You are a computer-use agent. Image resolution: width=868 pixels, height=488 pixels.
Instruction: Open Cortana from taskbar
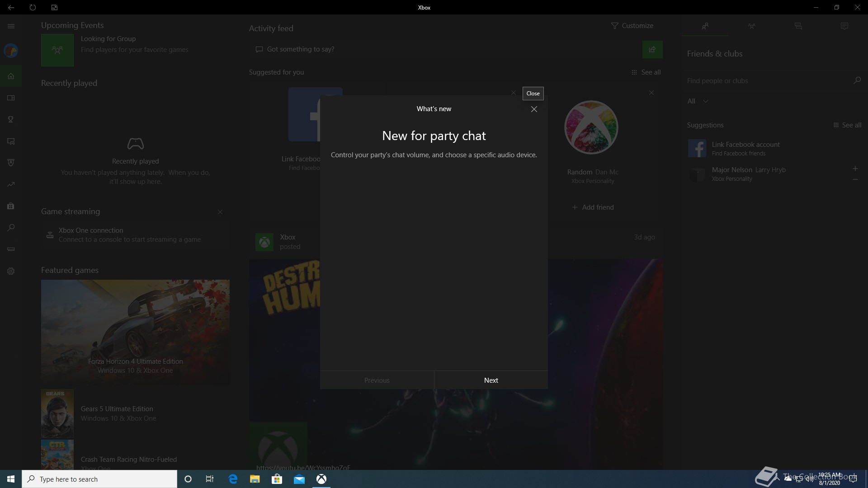coord(188,479)
